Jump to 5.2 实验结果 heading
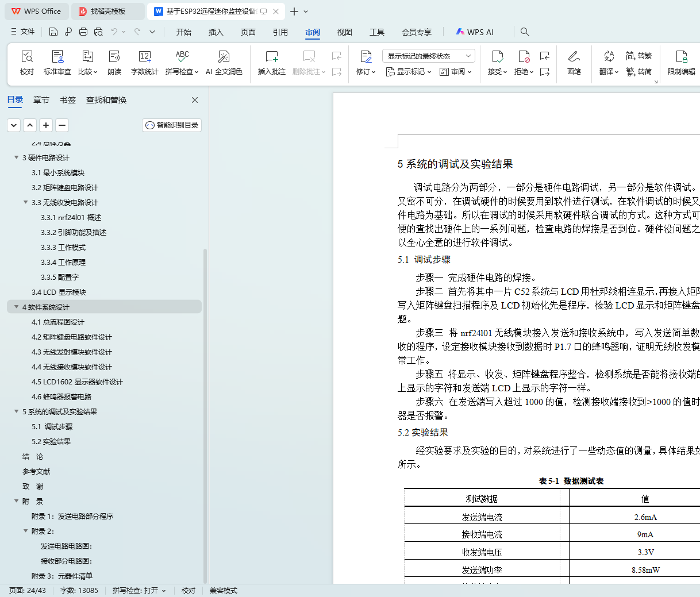 coord(51,441)
